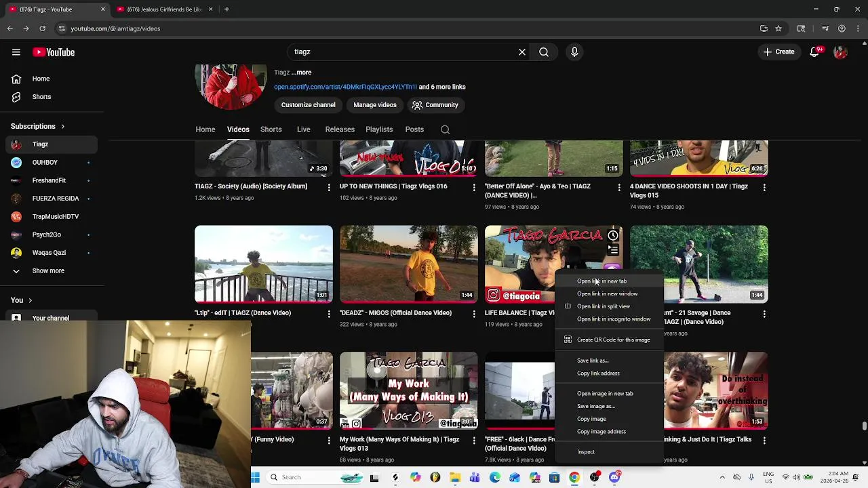Choose Open link in incognito window
This screenshot has height=488, width=868.
tap(609, 319)
